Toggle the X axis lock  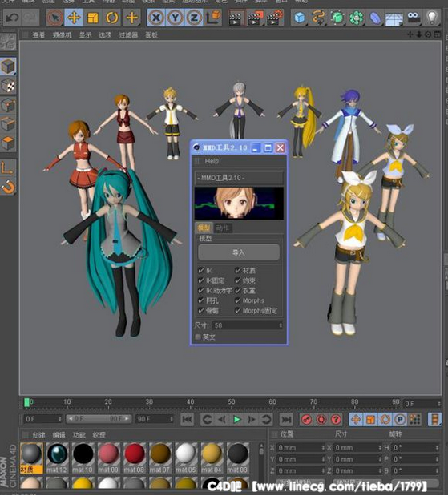156,17
